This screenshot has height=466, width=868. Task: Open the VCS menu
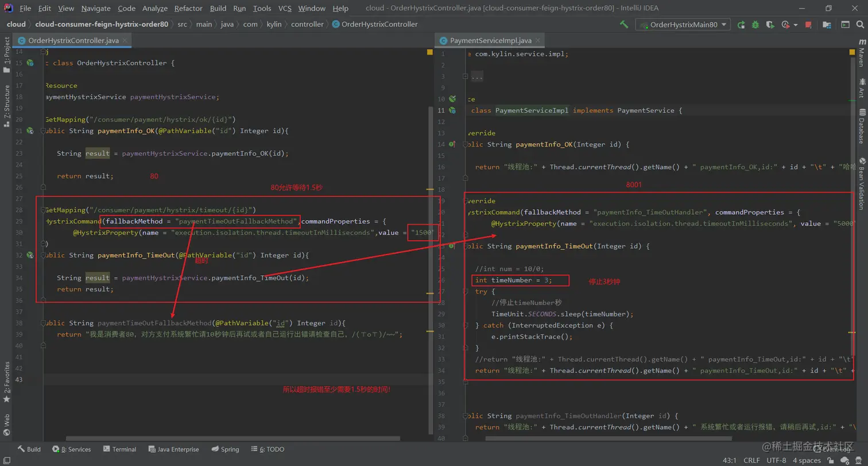click(285, 8)
